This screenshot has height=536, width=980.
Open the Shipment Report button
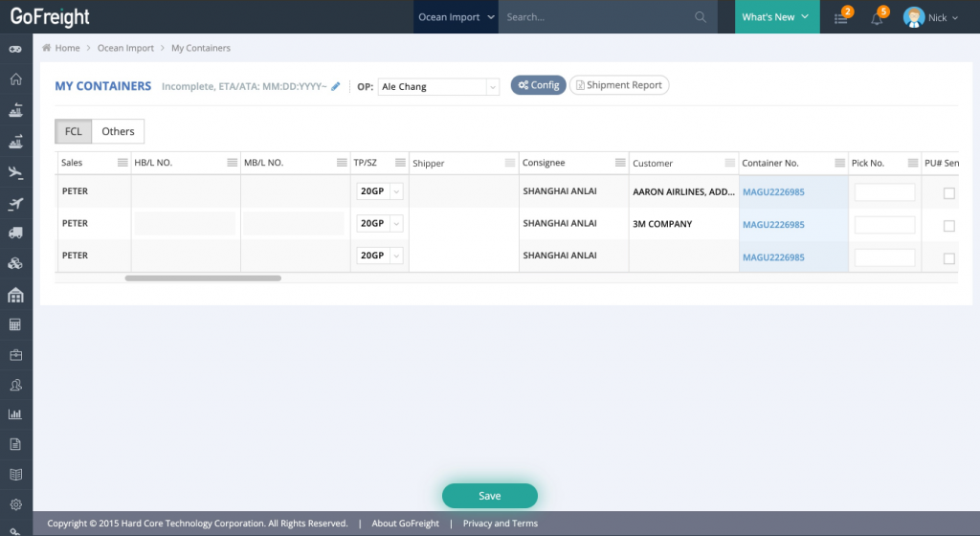coord(619,85)
